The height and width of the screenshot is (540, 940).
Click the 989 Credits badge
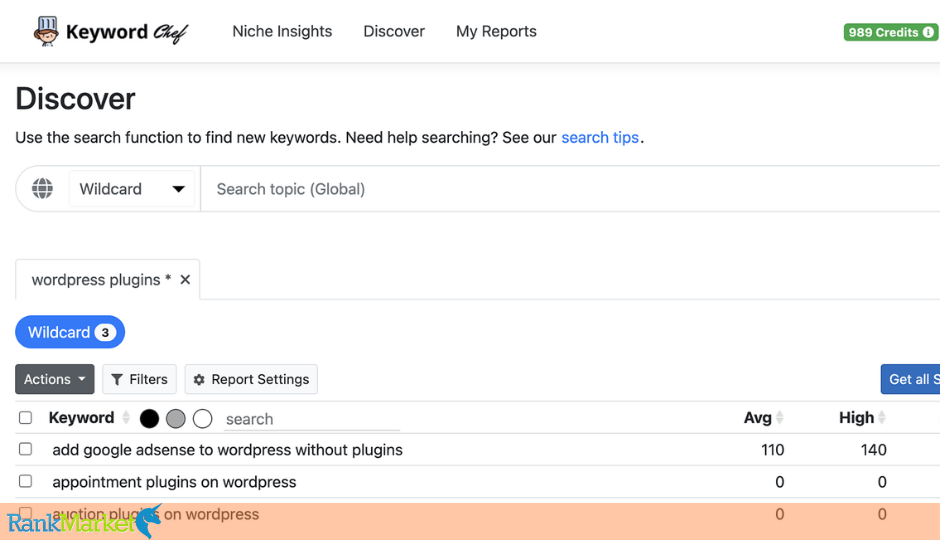(x=890, y=32)
